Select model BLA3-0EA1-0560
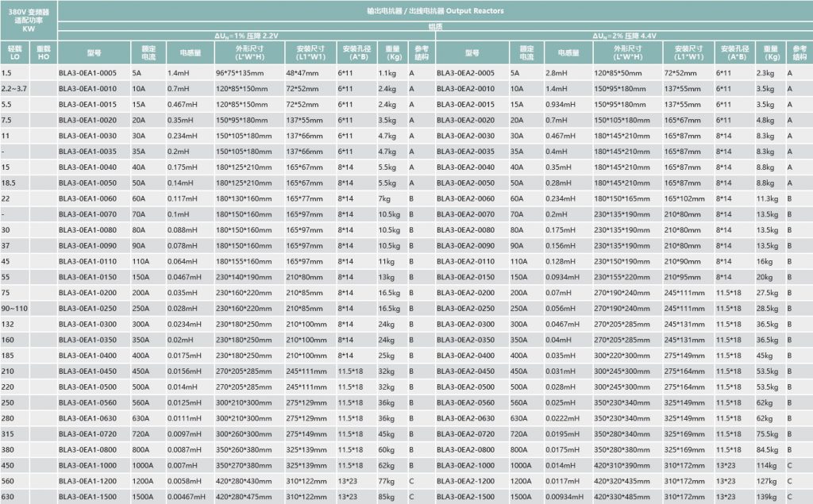This screenshot has width=813, height=504. click(87, 402)
